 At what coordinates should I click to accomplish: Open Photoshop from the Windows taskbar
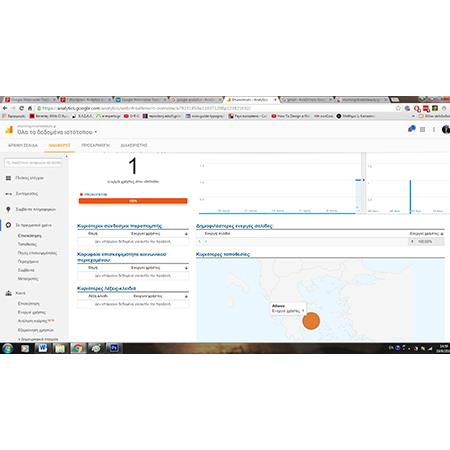[114, 348]
